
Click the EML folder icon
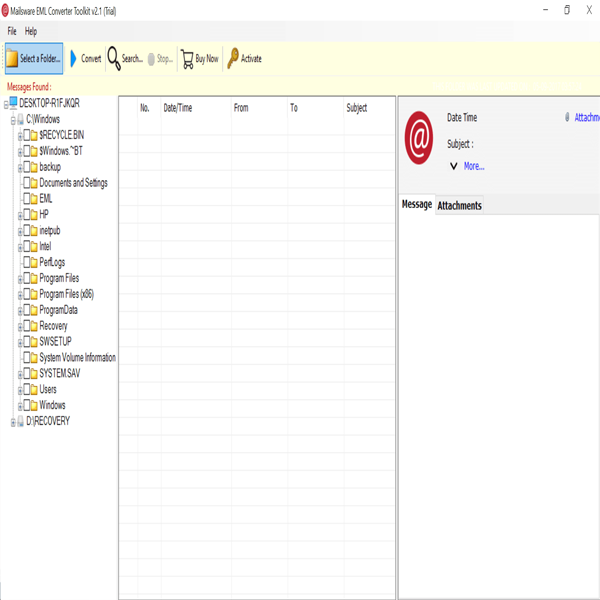(x=34, y=199)
